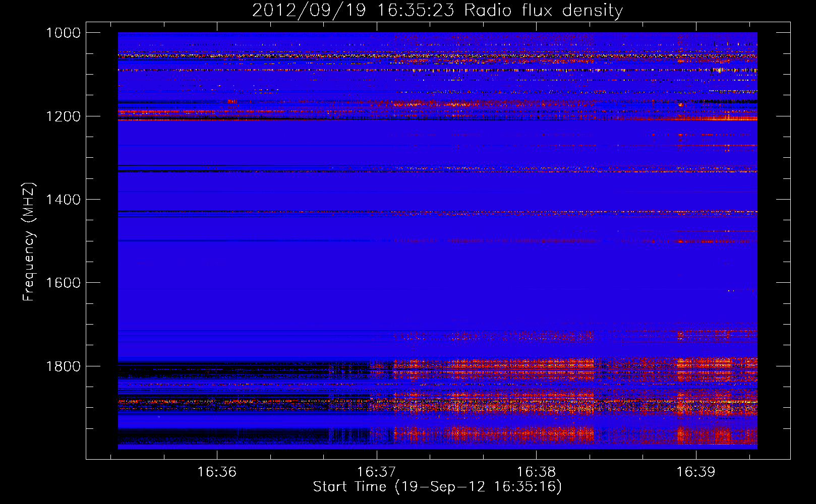Click the '1600' frequency axis label
816x504 pixels.
tap(63, 283)
